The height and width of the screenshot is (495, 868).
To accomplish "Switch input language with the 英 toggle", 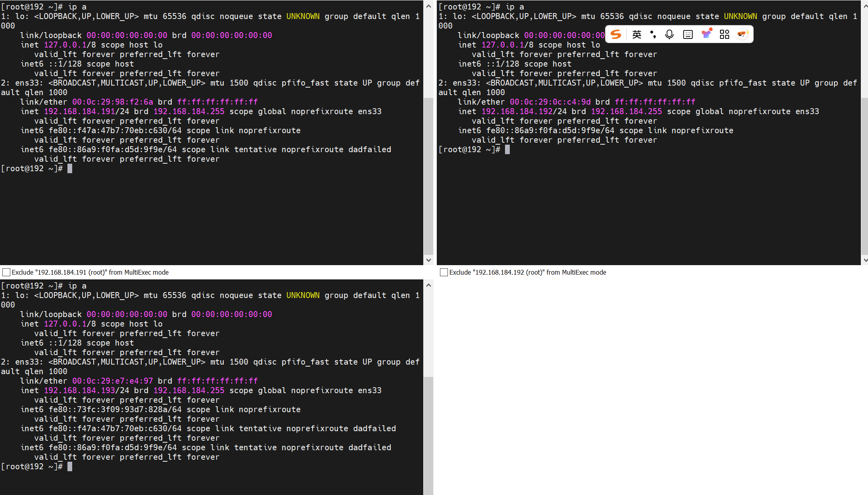I will point(637,34).
